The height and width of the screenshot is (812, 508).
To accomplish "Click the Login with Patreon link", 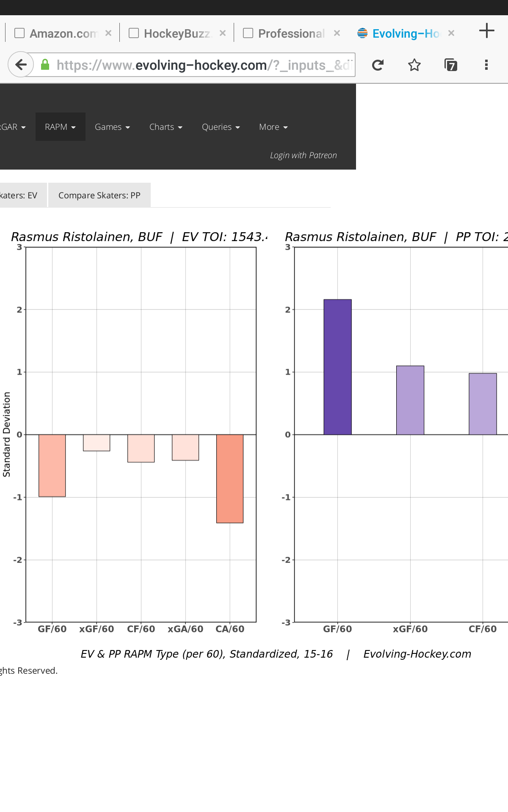I will [x=304, y=155].
